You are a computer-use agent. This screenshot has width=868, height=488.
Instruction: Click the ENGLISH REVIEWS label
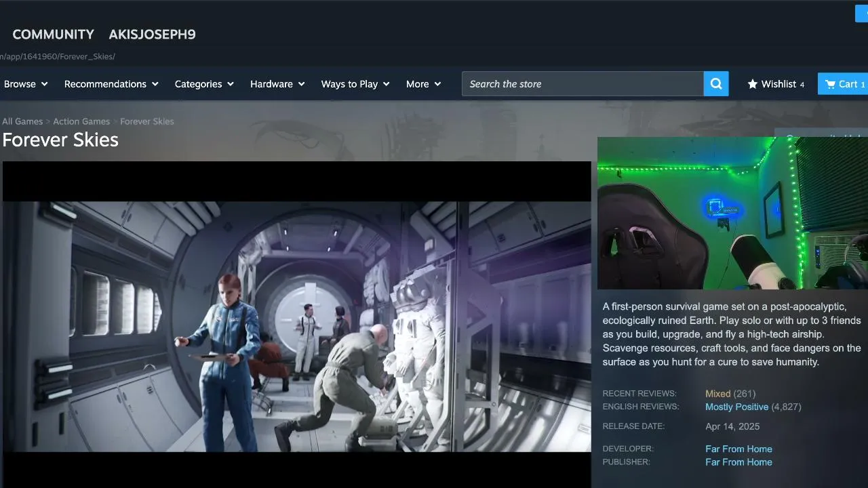pos(641,407)
